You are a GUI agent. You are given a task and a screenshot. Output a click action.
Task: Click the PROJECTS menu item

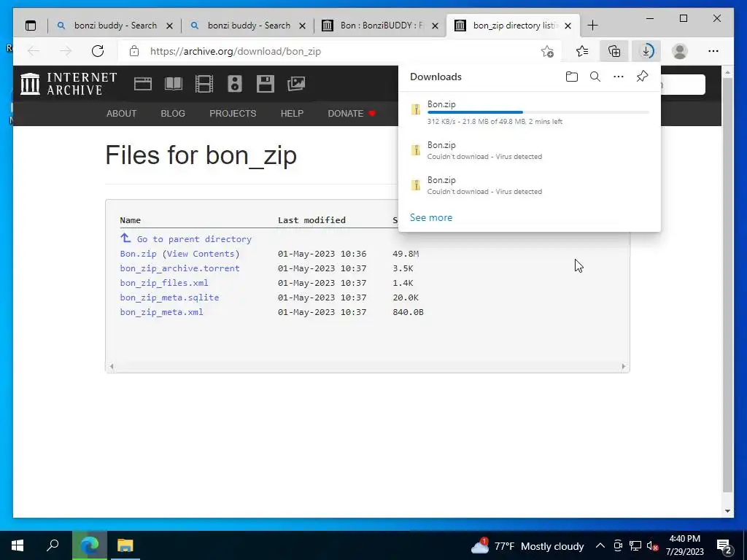click(233, 114)
